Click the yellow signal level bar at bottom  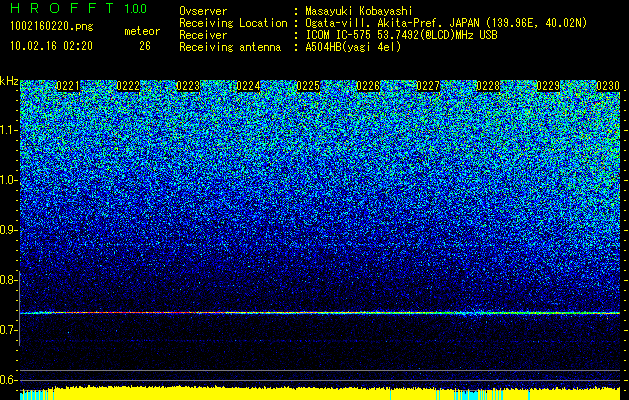(320, 394)
